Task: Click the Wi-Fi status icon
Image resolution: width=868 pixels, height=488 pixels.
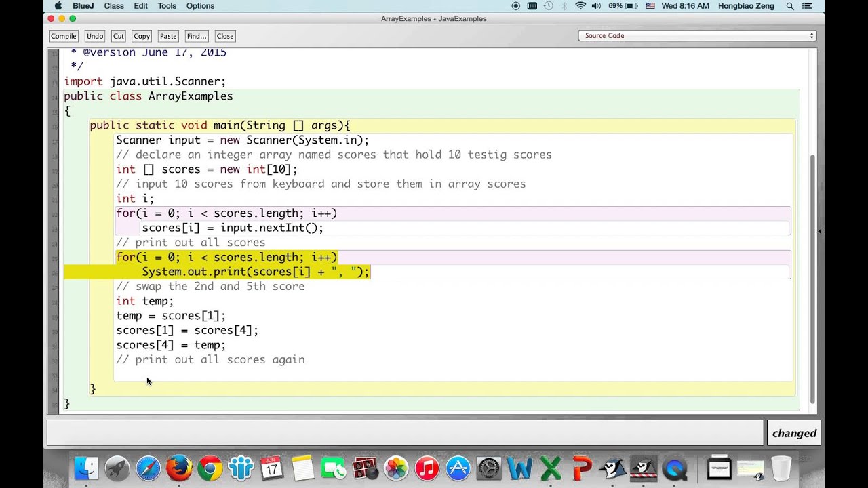Action: [580, 6]
